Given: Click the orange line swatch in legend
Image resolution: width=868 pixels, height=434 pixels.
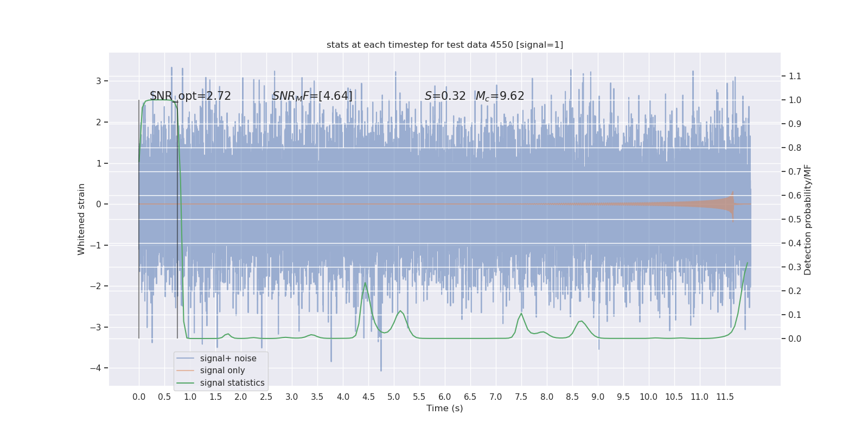Looking at the screenshot, I should click(x=186, y=371).
